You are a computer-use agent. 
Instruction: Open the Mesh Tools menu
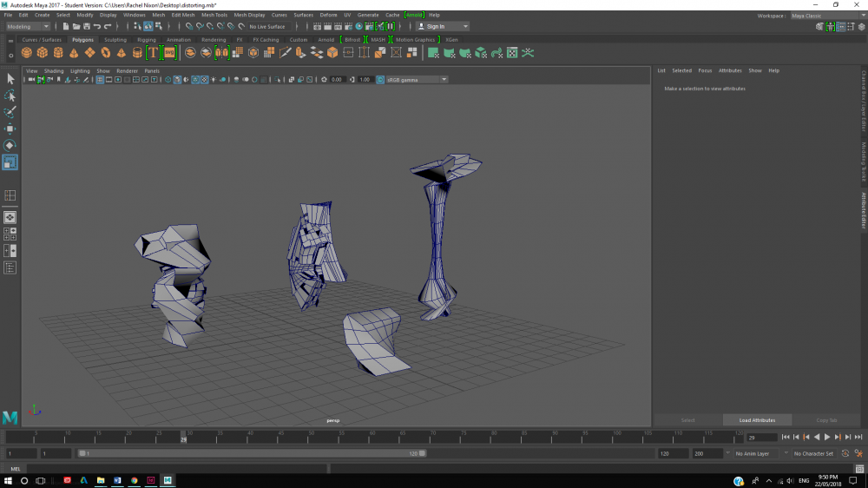214,15
